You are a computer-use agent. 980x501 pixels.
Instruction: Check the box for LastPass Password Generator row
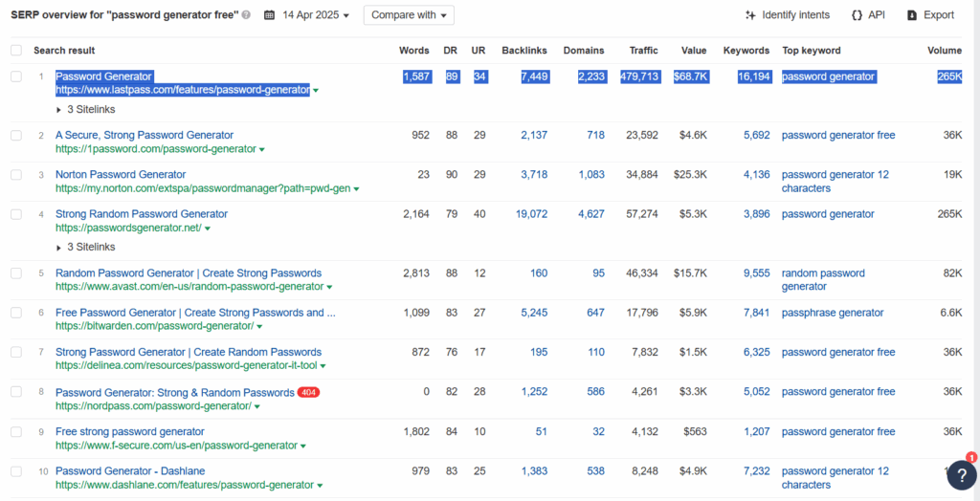coord(16,76)
